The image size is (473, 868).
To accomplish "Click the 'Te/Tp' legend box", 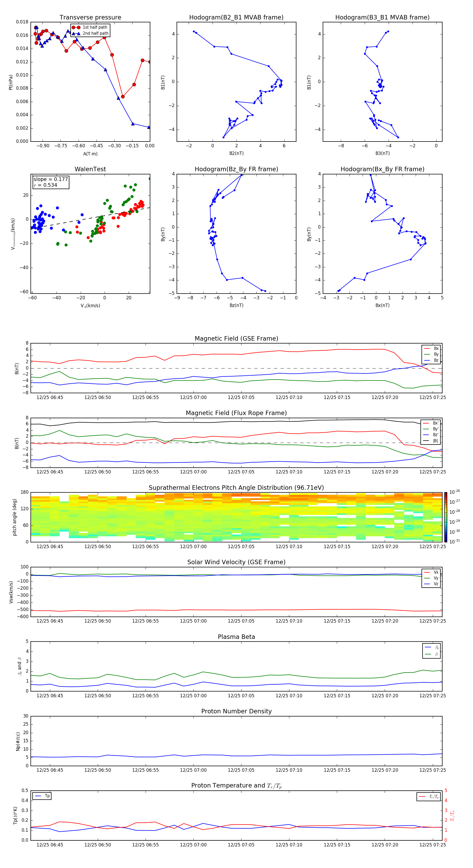I will (429, 796).
